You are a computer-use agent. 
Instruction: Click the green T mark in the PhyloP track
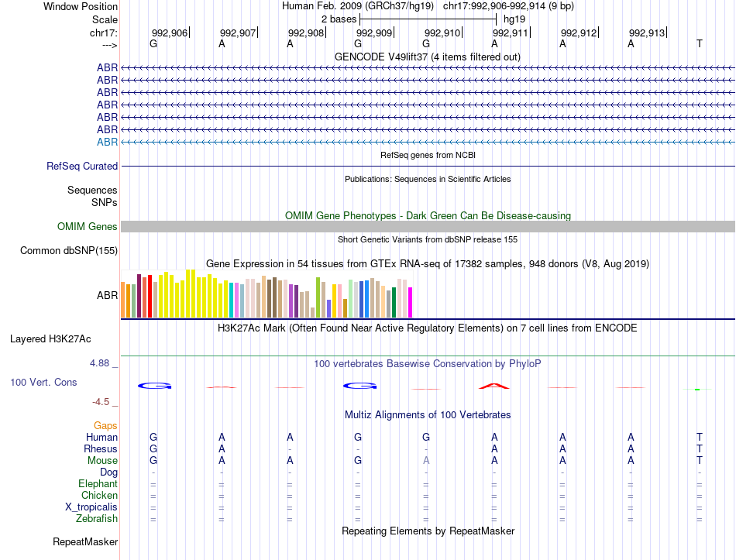[697, 389]
